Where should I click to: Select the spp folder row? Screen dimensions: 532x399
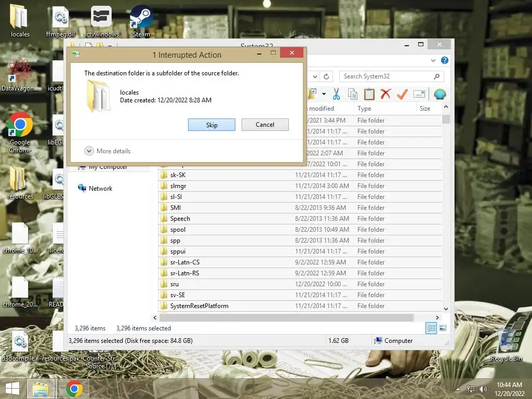click(300, 241)
